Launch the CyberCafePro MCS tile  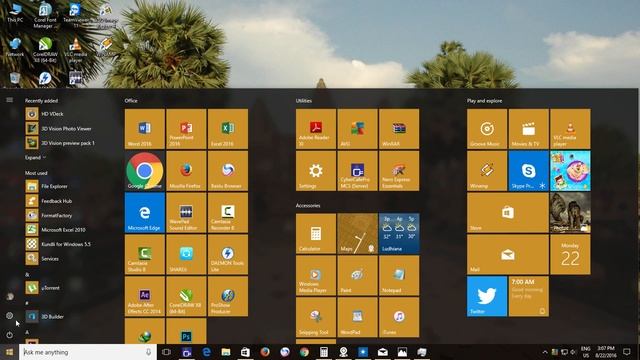coord(358,171)
